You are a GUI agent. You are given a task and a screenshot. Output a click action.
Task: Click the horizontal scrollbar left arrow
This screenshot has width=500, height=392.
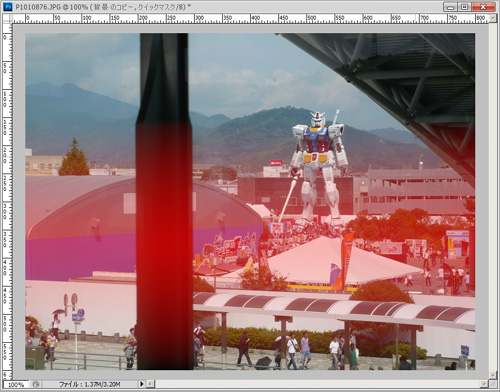150,384
